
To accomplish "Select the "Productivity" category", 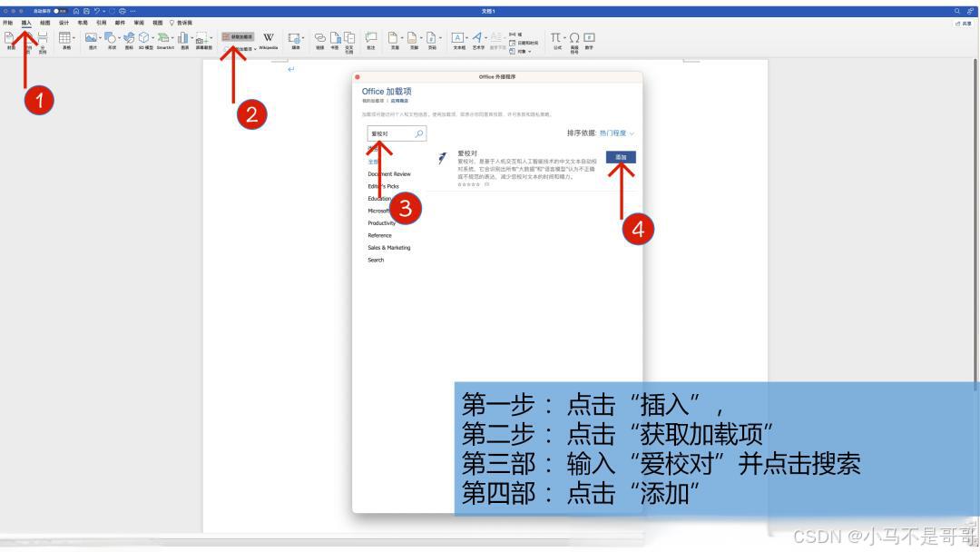I will (381, 223).
